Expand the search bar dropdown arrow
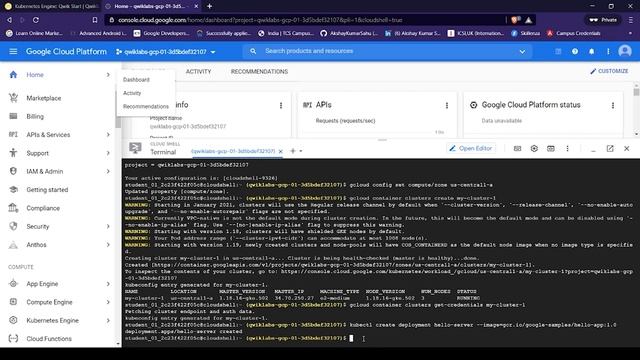 [x=522, y=52]
